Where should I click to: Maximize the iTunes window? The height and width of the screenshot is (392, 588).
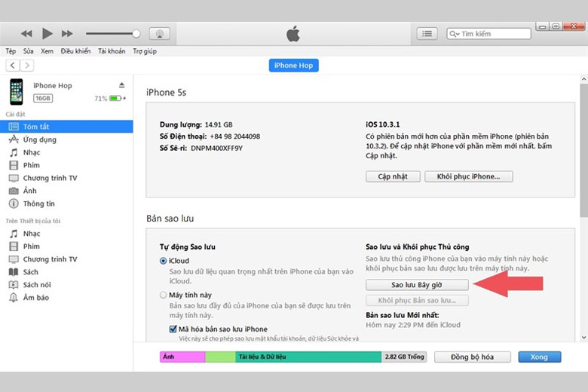556,26
